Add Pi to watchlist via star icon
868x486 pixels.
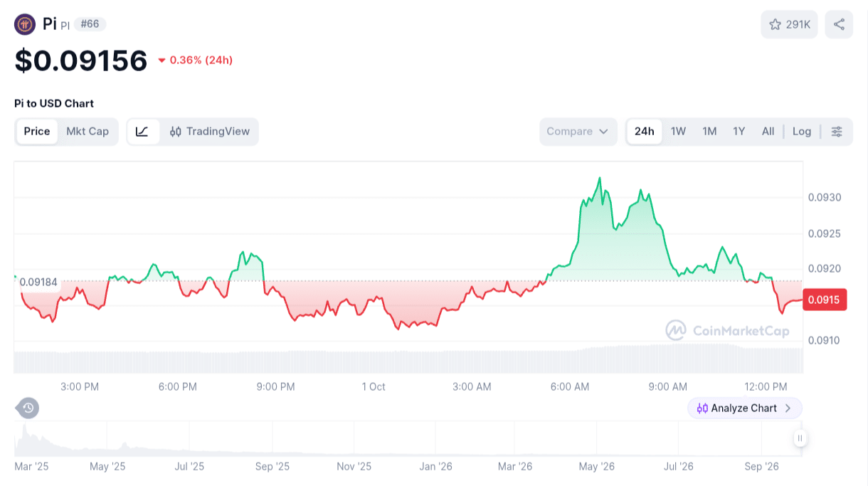coord(775,25)
